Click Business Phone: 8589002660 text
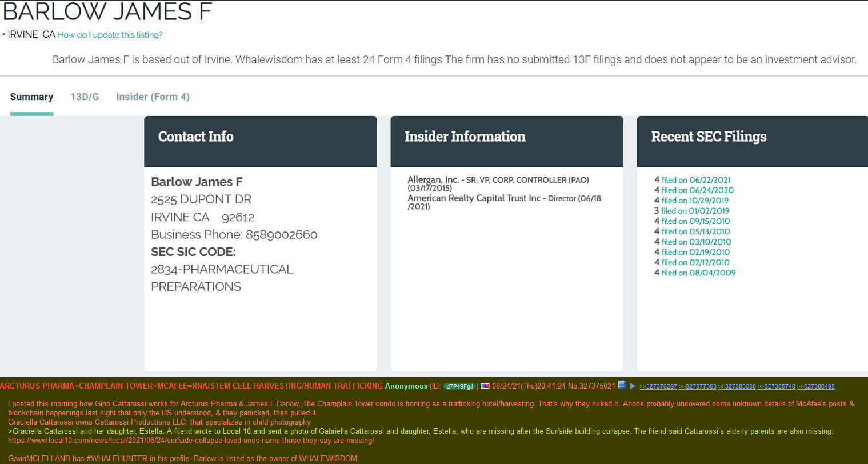This screenshot has width=868, height=464. coord(234,235)
